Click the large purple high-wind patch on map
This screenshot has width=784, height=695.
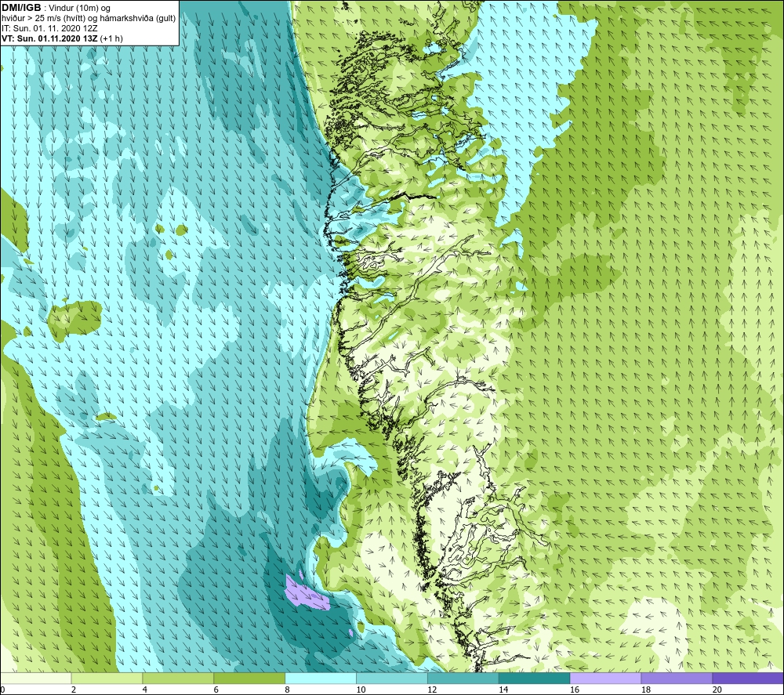306,595
